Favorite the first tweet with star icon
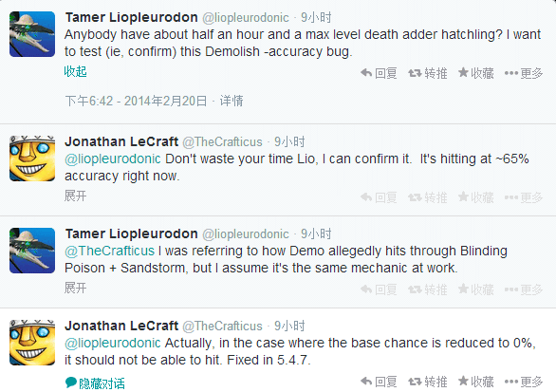Viewport: 556px width, 392px height. pyautogui.click(x=475, y=73)
